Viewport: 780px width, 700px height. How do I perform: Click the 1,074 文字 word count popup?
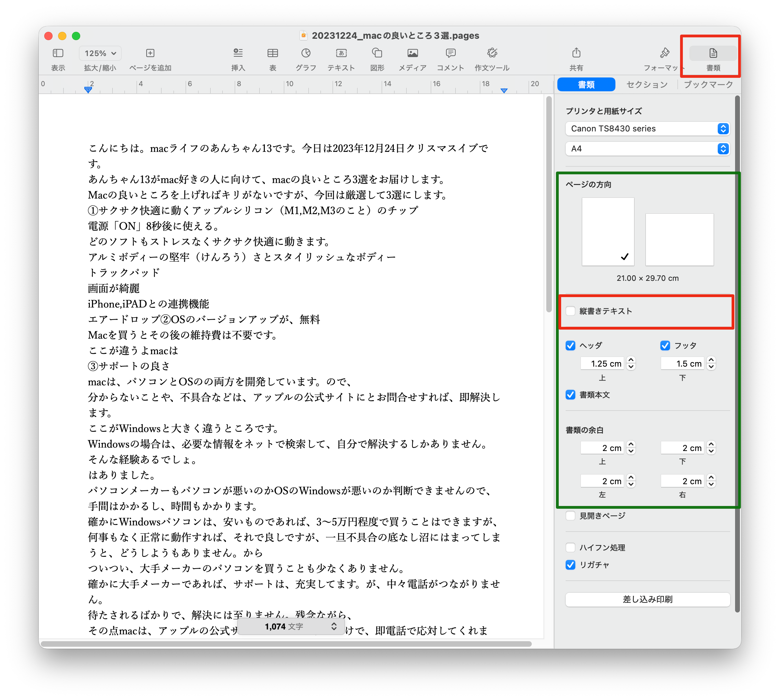(291, 626)
